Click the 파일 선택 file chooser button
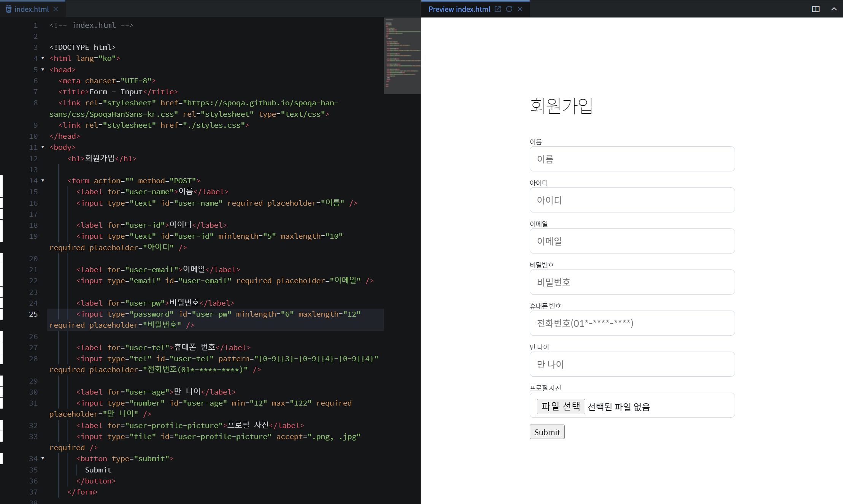 561,406
